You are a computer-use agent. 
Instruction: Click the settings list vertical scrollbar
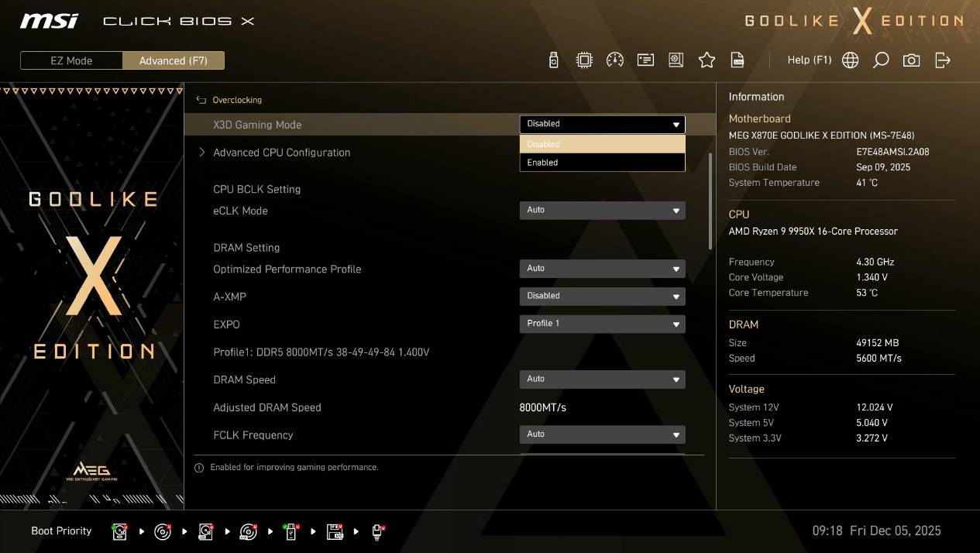tap(710, 201)
